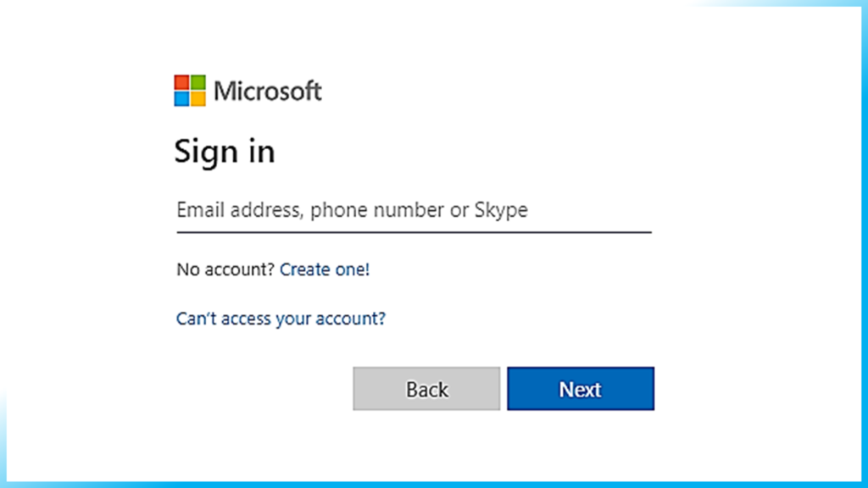The width and height of the screenshot is (868, 488).
Task: Focus the email, phone or Skype field
Action: pos(413,210)
